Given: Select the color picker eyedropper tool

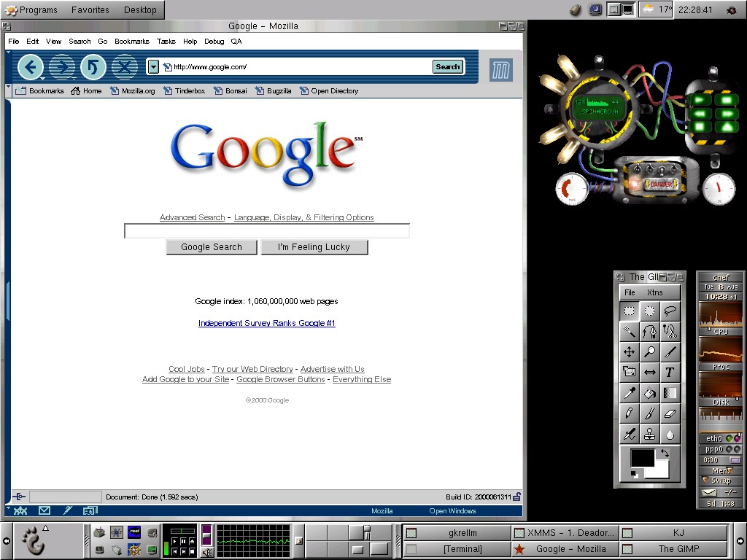Looking at the screenshot, I should (630, 393).
